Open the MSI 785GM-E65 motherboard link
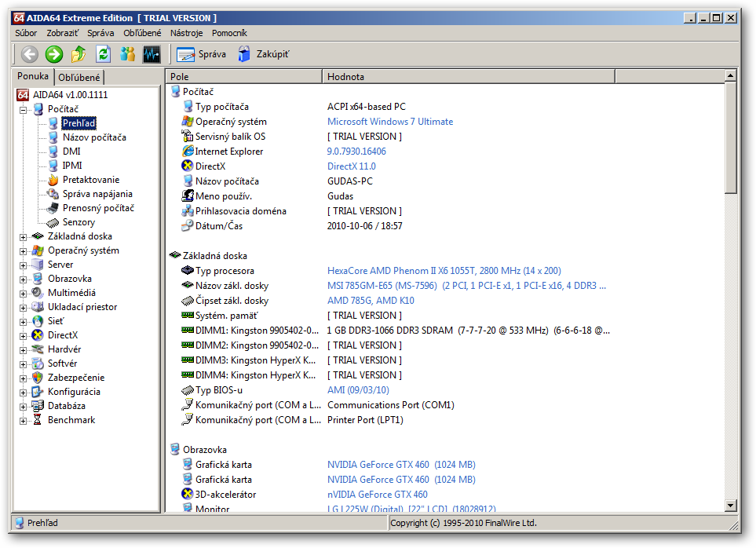This screenshot has width=756, height=548. [467, 286]
